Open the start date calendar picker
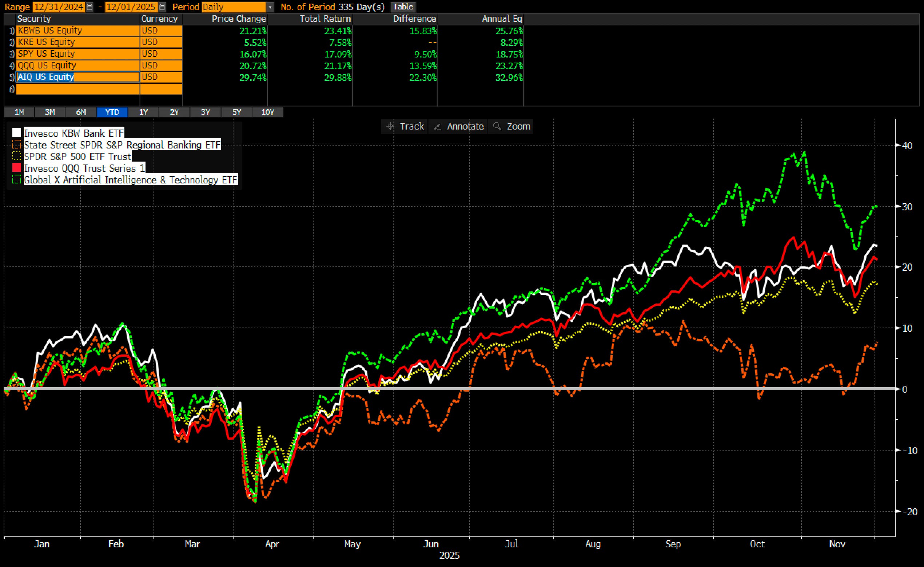 pyautogui.click(x=89, y=7)
